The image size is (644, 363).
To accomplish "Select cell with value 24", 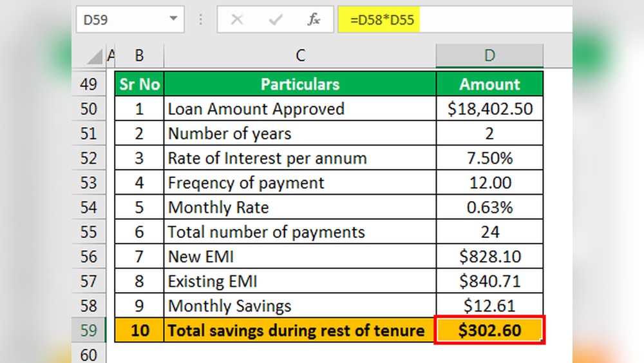I will (489, 232).
